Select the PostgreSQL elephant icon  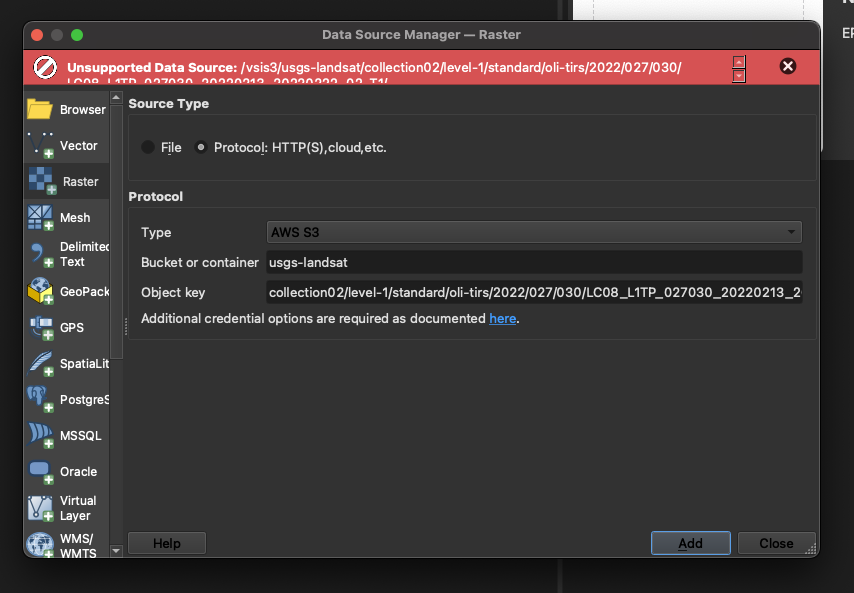(x=40, y=399)
